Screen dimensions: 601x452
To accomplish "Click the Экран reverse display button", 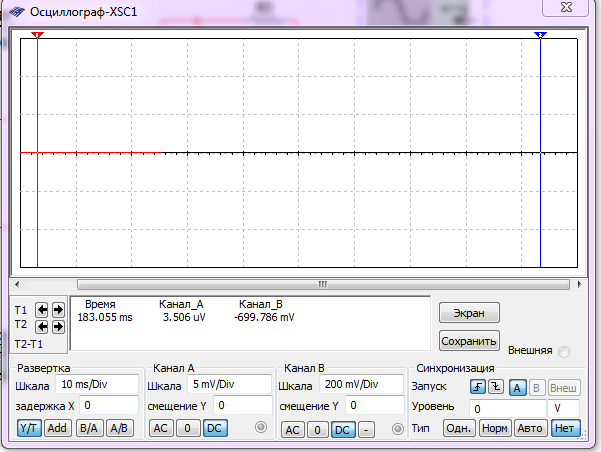I will 469,313.
